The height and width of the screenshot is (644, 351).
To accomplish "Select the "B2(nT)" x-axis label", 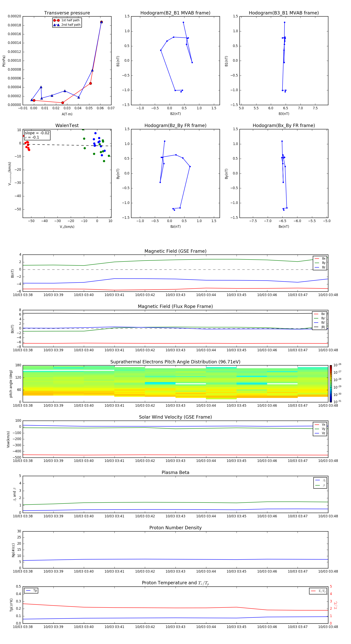I will click(175, 114).
